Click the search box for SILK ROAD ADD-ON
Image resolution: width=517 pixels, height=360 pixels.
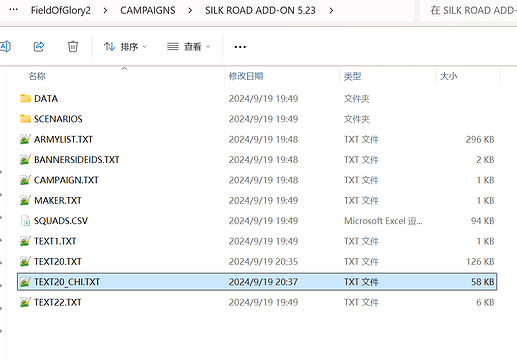(x=469, y=10)
